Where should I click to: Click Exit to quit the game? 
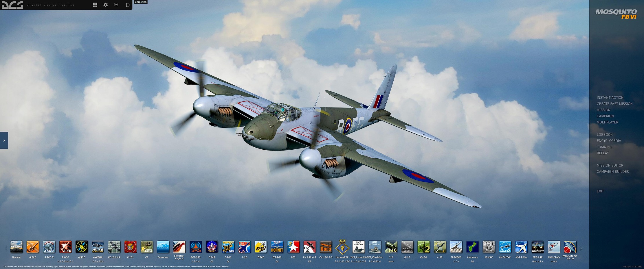[x=600, y=191]
